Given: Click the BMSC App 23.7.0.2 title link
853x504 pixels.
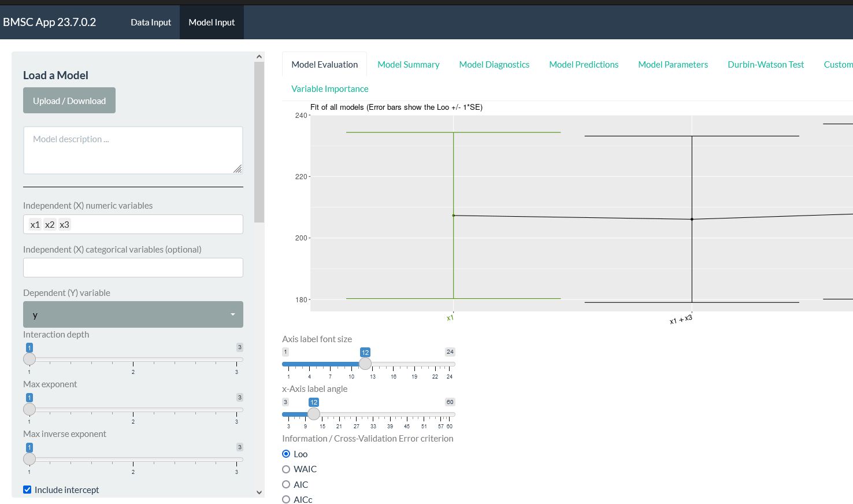Looking at the screenshot, I should pos(50,23).
